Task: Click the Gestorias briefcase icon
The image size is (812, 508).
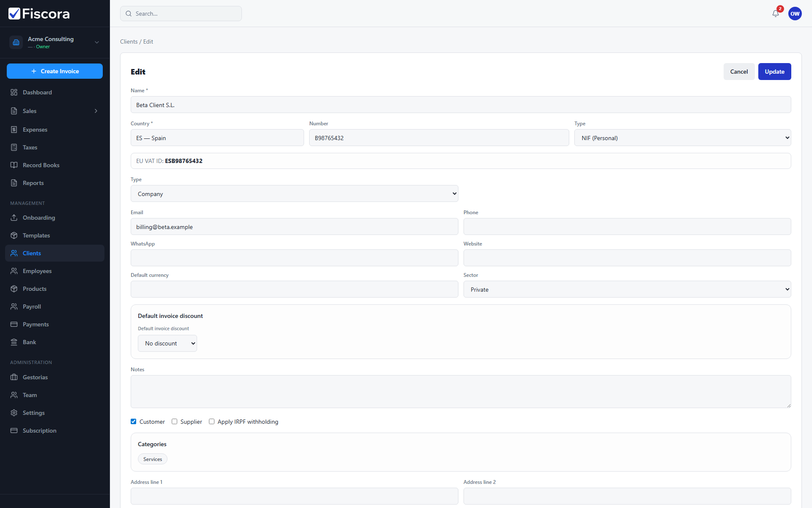Action: [14, 377]
